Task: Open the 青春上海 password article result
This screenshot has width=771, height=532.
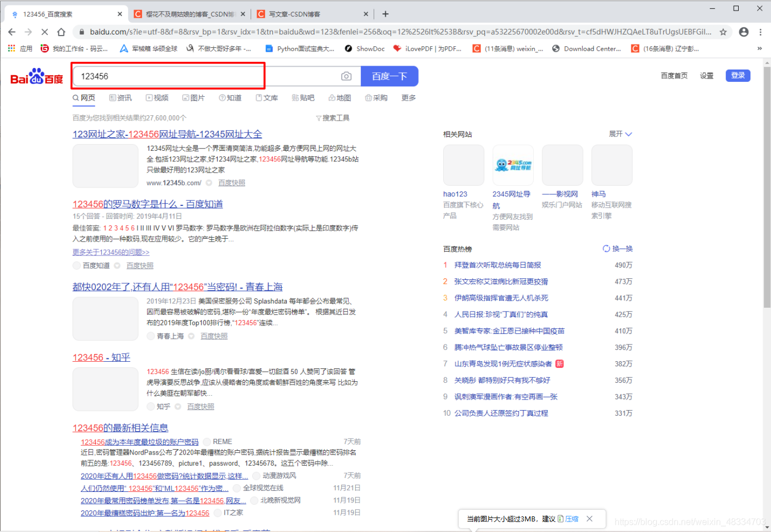Action: point(178,287)
